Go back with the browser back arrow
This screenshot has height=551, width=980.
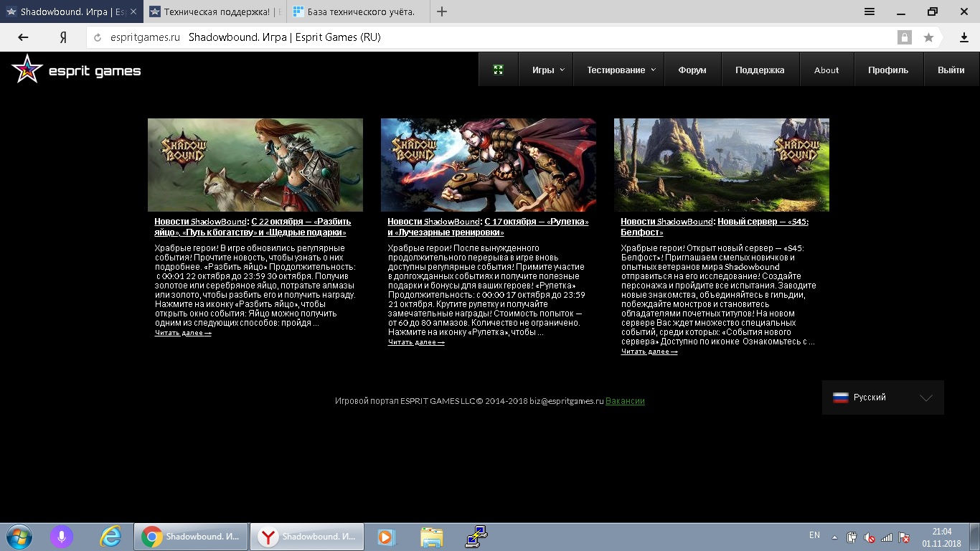(23, 37)
